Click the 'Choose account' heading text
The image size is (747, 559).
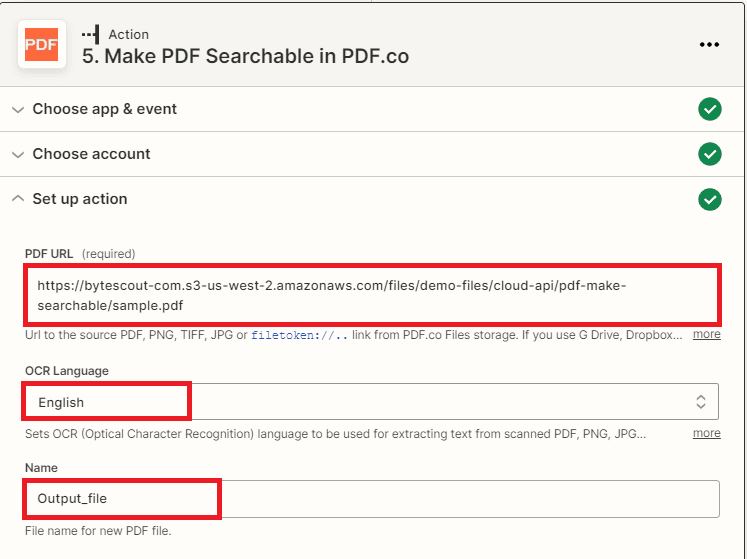pos(91,154)
